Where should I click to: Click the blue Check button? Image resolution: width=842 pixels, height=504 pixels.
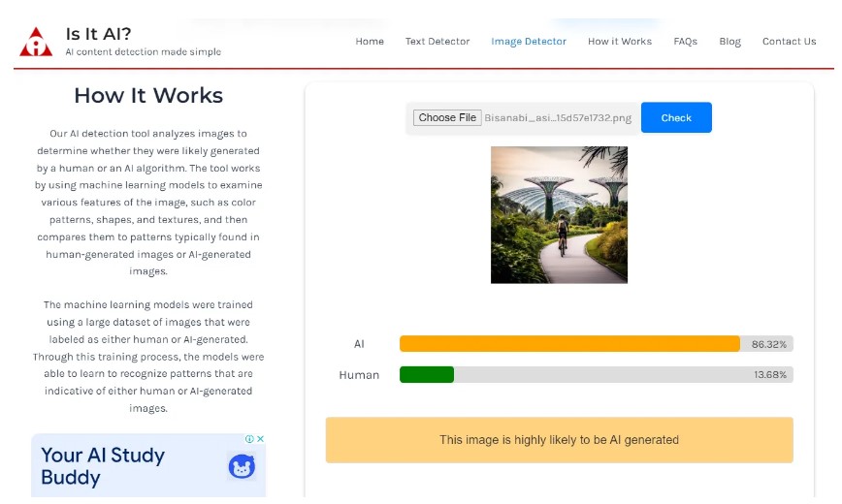pos(676,117)
